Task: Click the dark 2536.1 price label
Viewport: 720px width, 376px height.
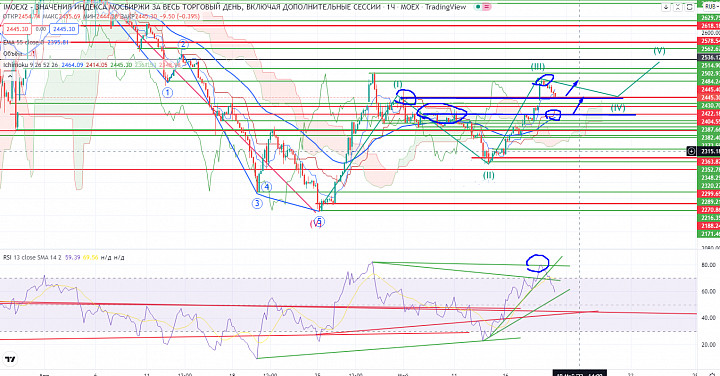Action: [710, 57]
